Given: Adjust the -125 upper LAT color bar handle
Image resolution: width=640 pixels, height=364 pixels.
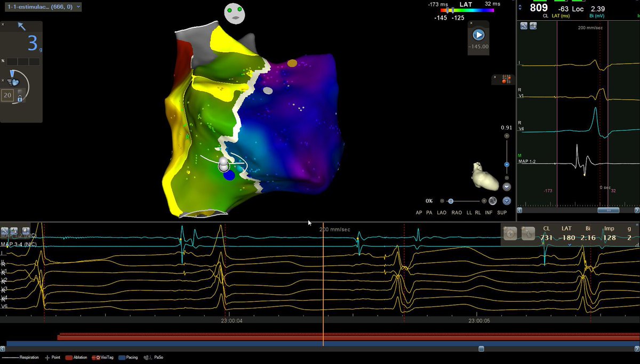Looking at the screenshot, I should pyautogui.click(x=453, y=11).
